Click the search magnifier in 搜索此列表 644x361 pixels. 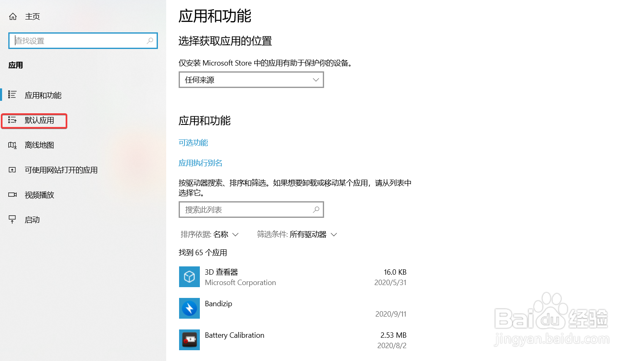click(x=316, y=210)
